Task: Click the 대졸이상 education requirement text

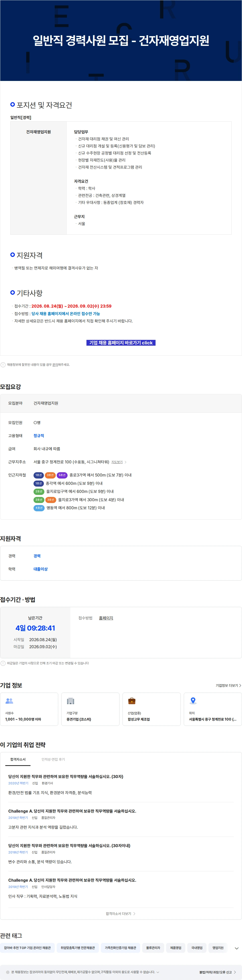Action: [x=41, y=569]
